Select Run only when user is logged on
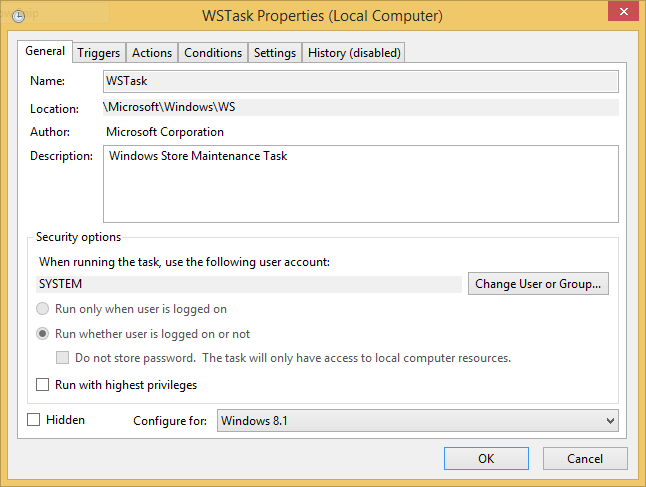Viewport: 646px width, 487px height. click(x=43, y=309)
